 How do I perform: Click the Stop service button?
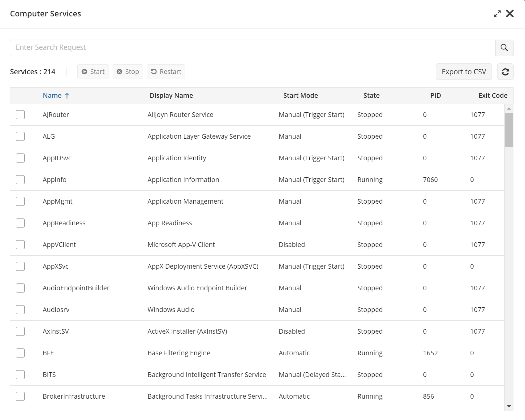pyautogui.click(x=128, y=72)
